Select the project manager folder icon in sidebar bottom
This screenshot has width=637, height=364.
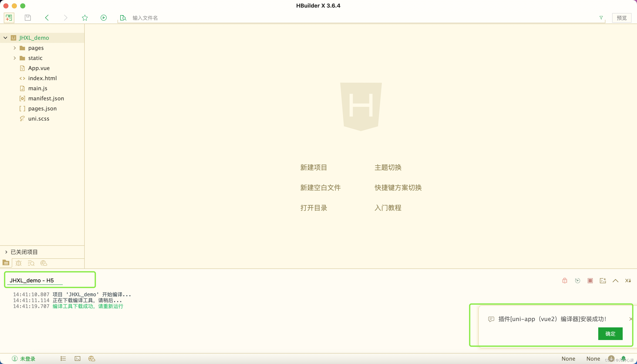pos(6,263)
